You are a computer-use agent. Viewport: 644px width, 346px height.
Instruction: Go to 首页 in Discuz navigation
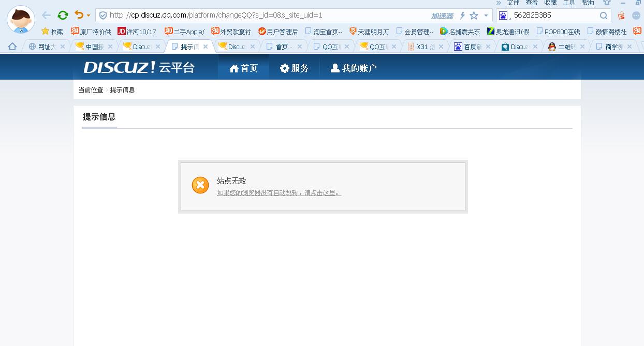click(x=243, y=68)
